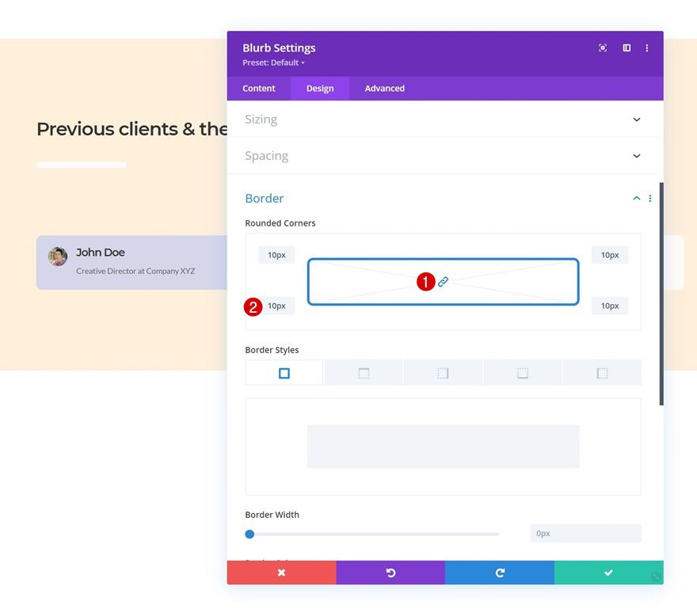The image size is (697, 616).
Task: Click the Border Width slider handle
Action: tap(249, 534)
